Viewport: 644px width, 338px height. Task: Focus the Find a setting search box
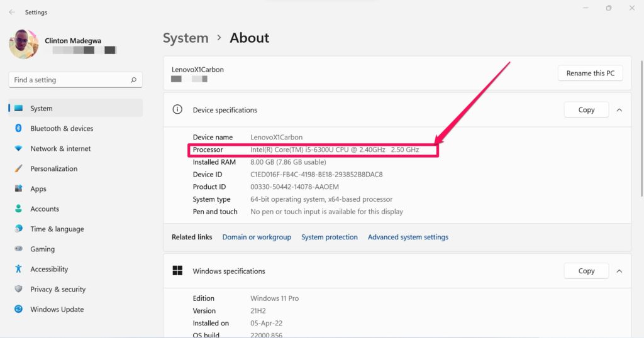(x=75, y=80)
